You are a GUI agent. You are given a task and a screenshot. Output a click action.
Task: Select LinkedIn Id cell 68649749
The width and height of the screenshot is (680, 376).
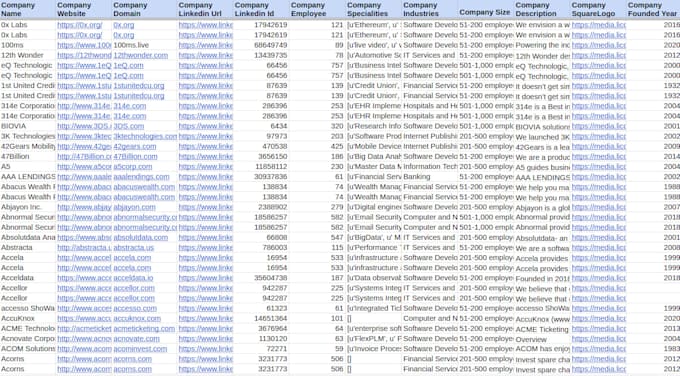[x=262, y=45]
